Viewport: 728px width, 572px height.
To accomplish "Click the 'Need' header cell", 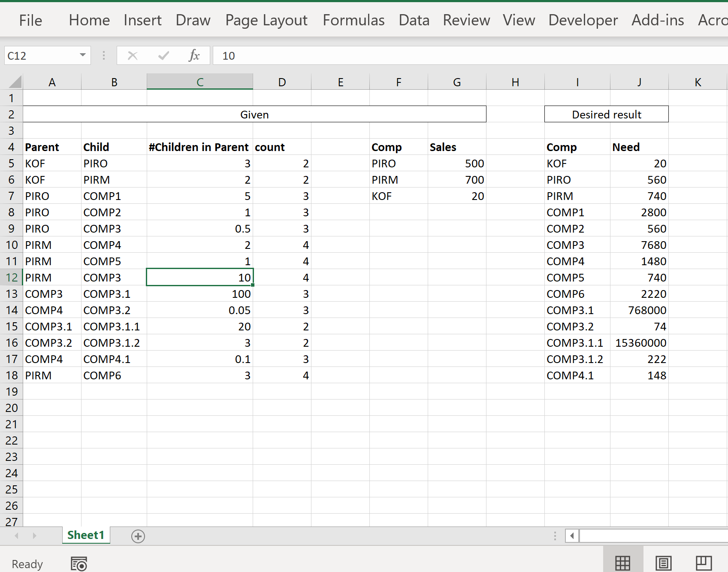I will (639, 147).
